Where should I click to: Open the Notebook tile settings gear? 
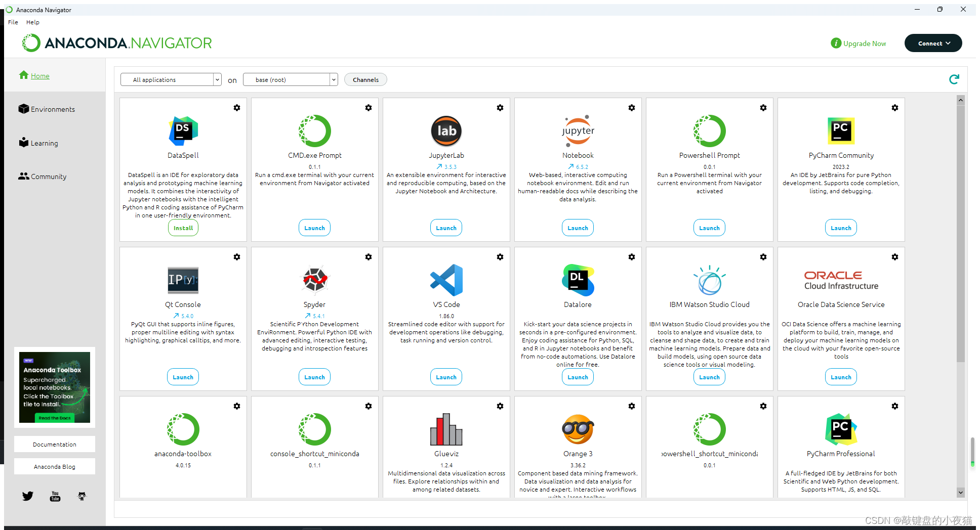coord(632,108)
